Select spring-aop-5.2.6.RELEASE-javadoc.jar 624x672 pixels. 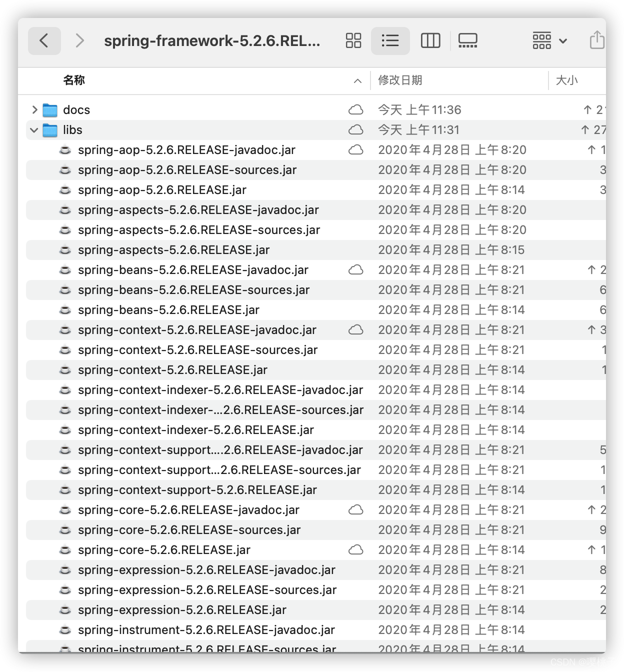(x=186, y=150)
